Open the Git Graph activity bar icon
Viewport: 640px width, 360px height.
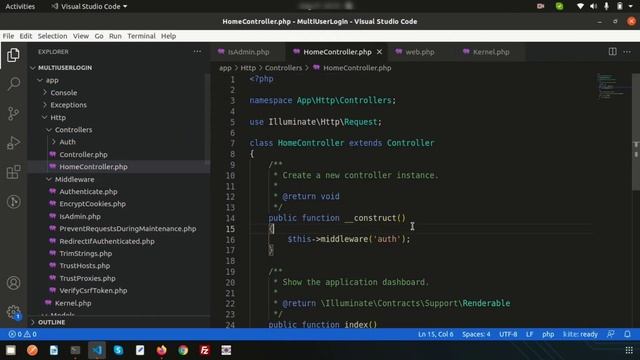pyautogui.click(x=13, y=202)
